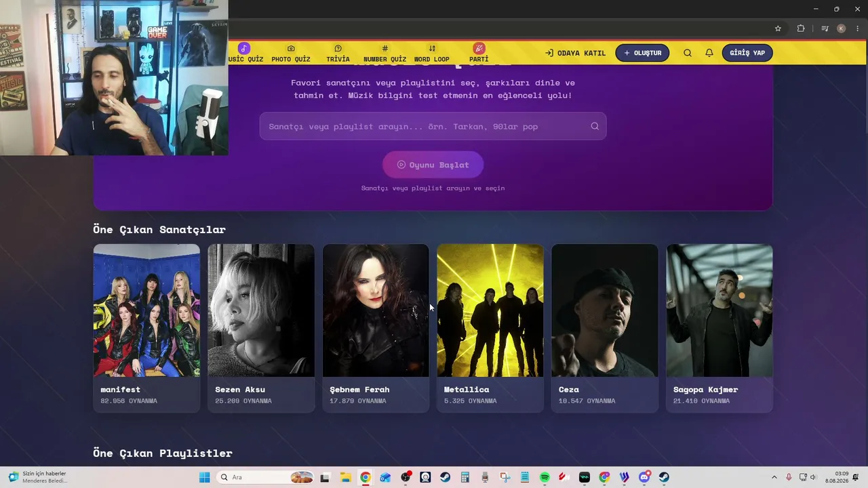Focus the artist or playlist search field
The height and width of the screenshot is (488, 868).
pyautogui.click(x=433, y=126)
